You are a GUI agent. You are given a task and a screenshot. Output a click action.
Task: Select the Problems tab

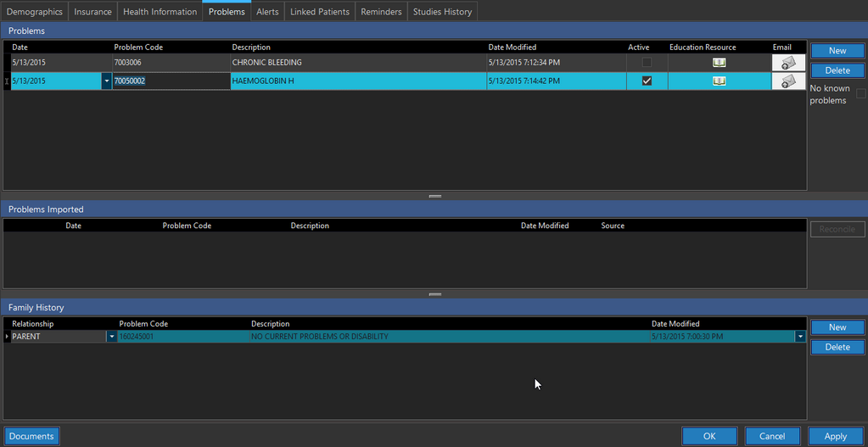coord(227,12)
